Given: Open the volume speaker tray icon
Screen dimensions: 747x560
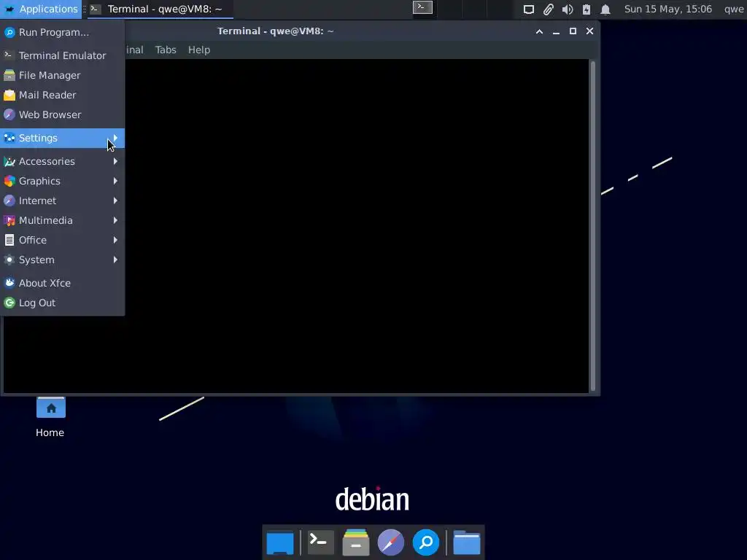Looking at the screenshot, I should 568,9.
